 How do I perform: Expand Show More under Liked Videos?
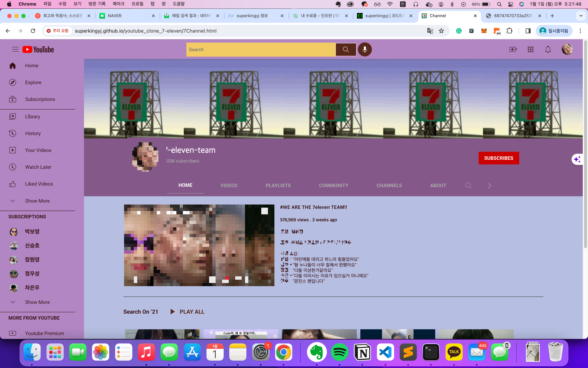pos(38,201)
